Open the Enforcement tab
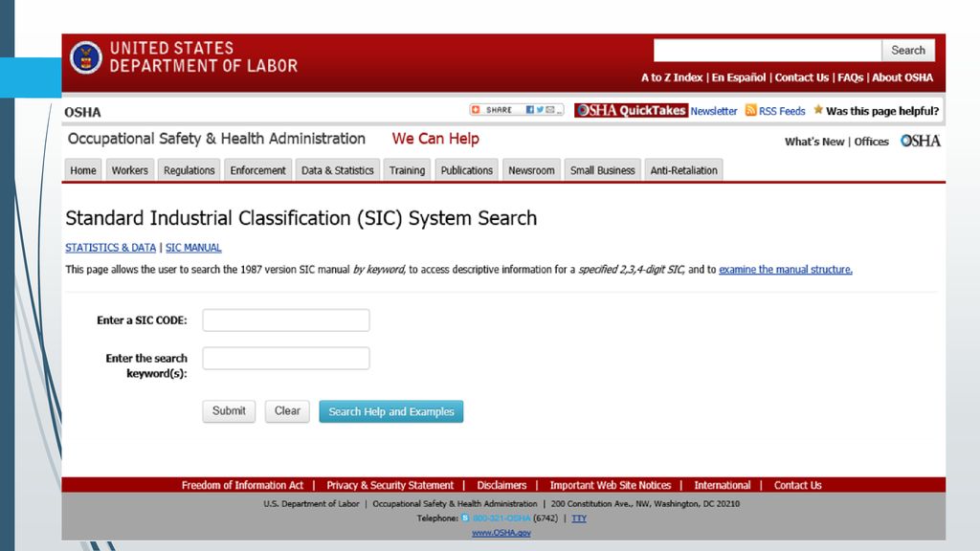The height and width of the screenshot is (551, 980). tap(257, 170)
